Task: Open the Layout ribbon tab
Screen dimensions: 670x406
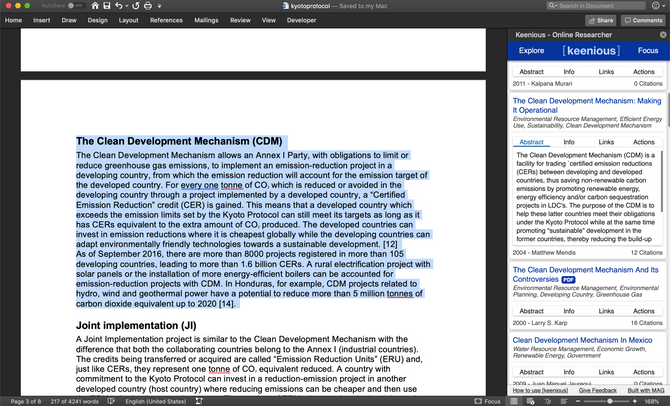Action: coord(129,20)
